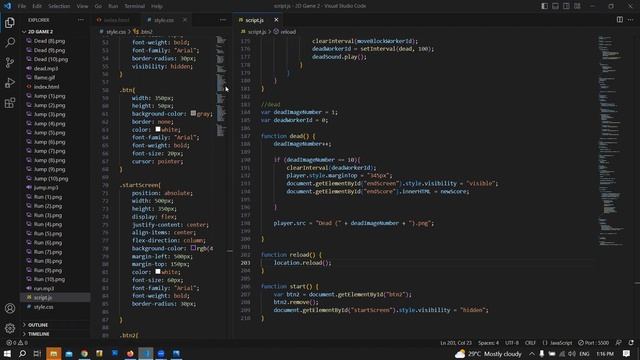Click the reload symbol in the script.js breadcrumb
The image size is (640, 360).
pos(284,31)
